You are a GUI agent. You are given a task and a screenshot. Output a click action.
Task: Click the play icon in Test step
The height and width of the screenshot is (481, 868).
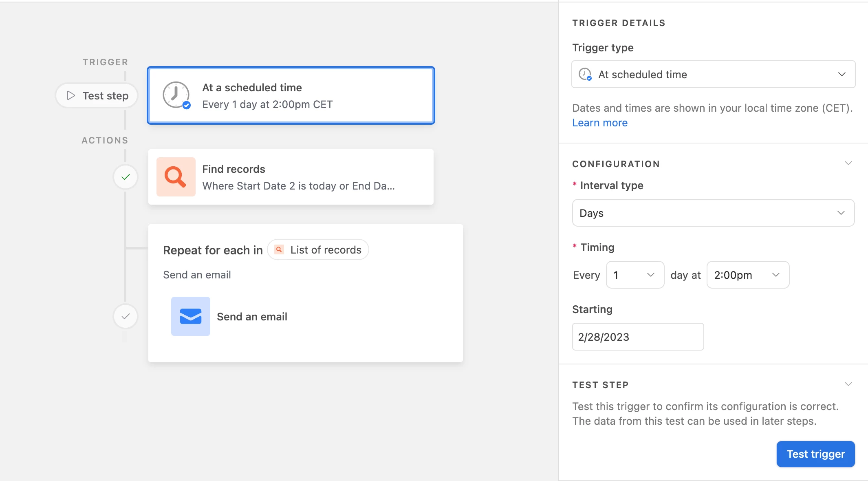tap(71, 95)
